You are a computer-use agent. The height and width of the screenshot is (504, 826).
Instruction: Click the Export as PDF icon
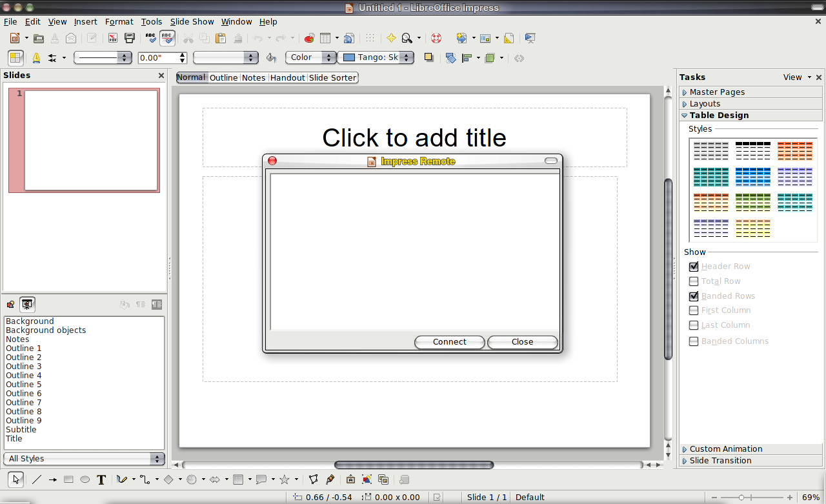(x=113, y=39)
